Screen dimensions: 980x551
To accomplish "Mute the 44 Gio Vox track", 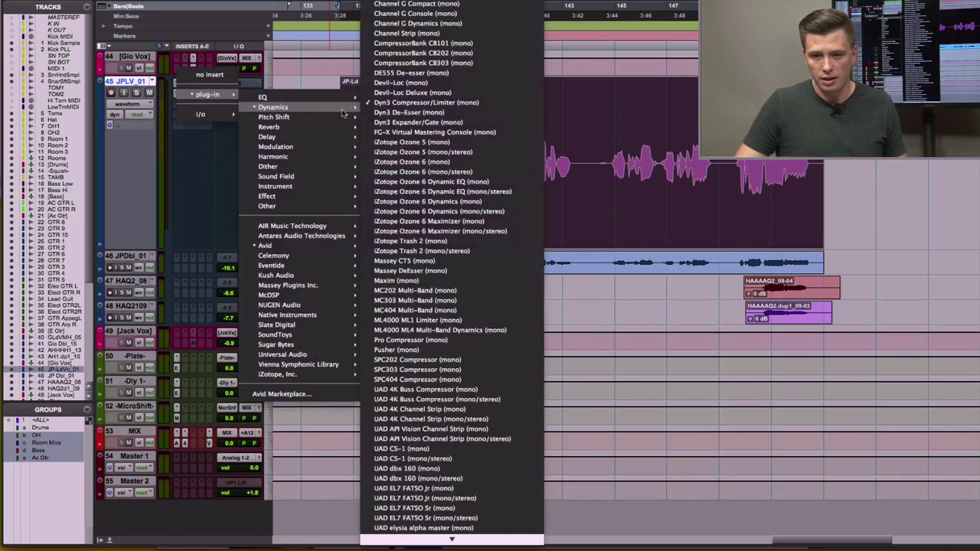I will coord(128,68).
